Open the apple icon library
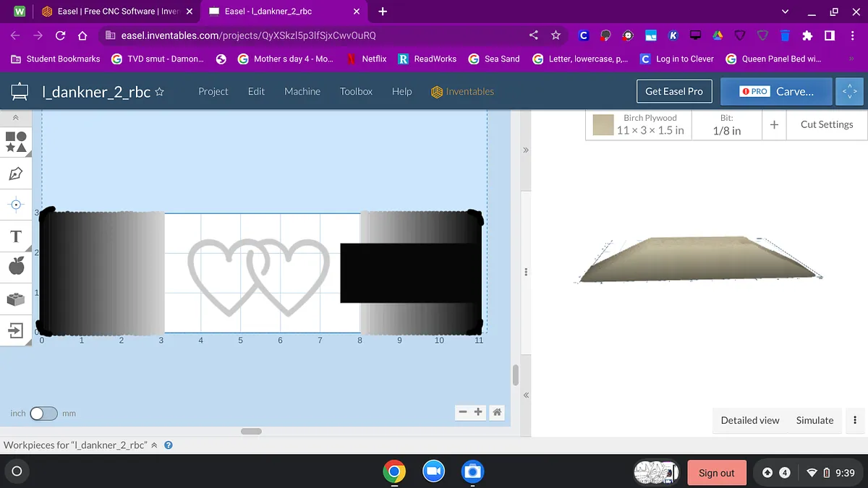 (16, 267)
